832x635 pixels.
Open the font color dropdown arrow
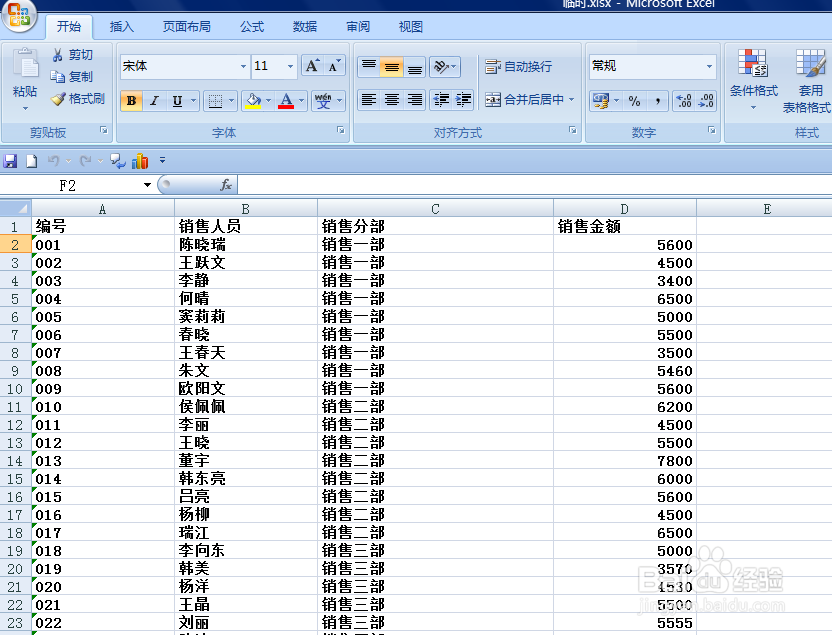click(301, 100)
